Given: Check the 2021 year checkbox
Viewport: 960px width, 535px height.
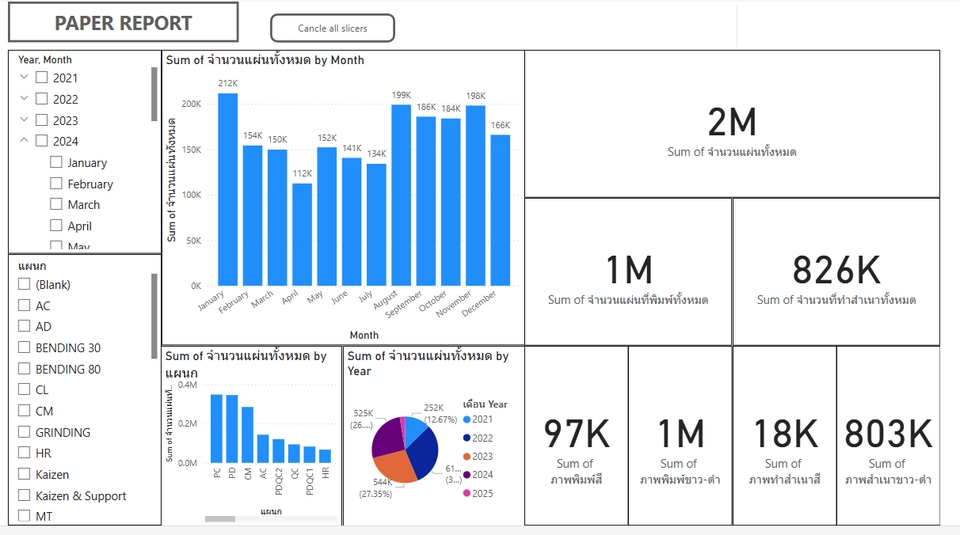Looking at the screenshot, I should pyautogui.click(x=42, y=77).
